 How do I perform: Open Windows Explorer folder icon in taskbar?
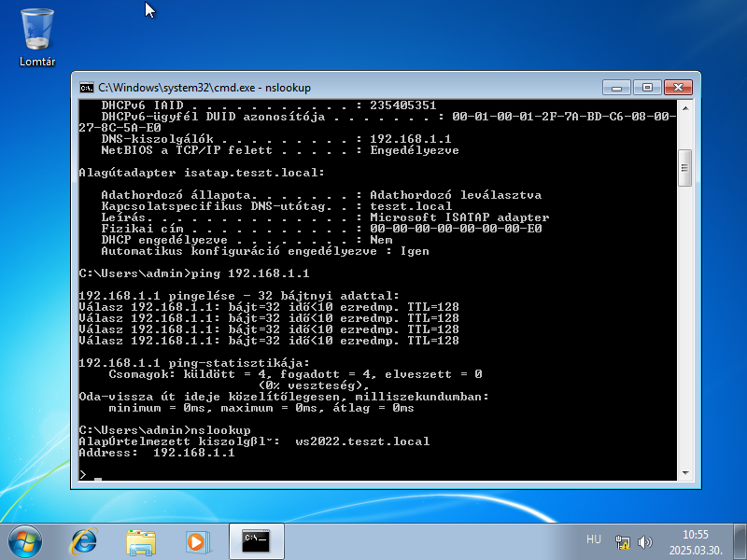[141, 539]
